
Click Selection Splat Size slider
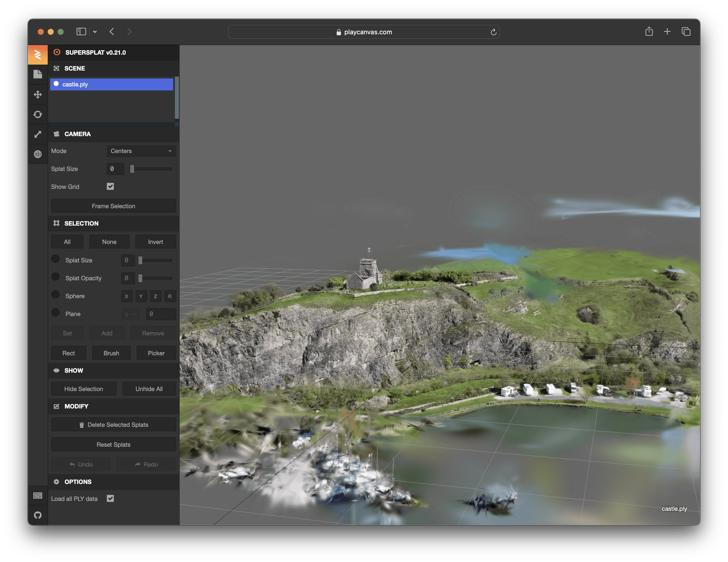point(155,260)
